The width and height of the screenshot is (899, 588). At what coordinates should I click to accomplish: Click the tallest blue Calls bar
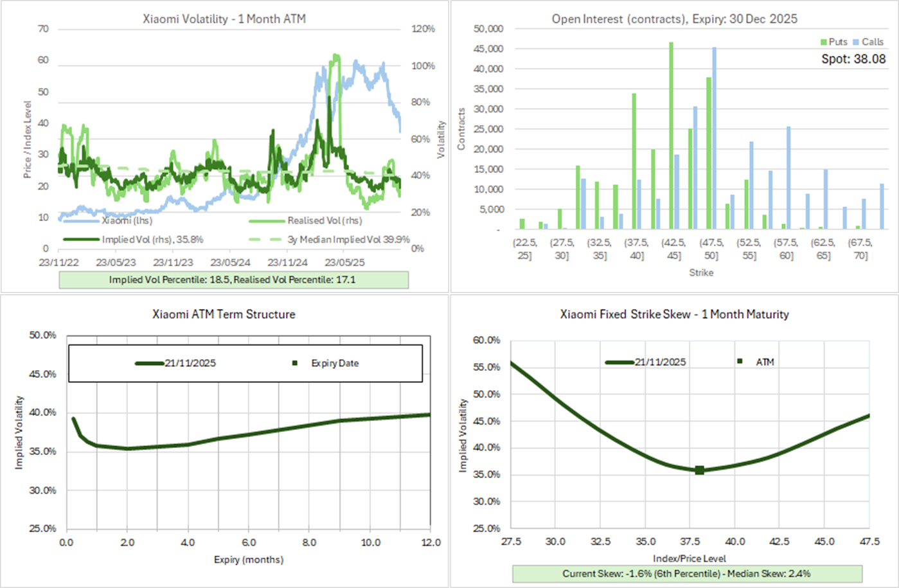pyautogui.click(x=714, y=138)
